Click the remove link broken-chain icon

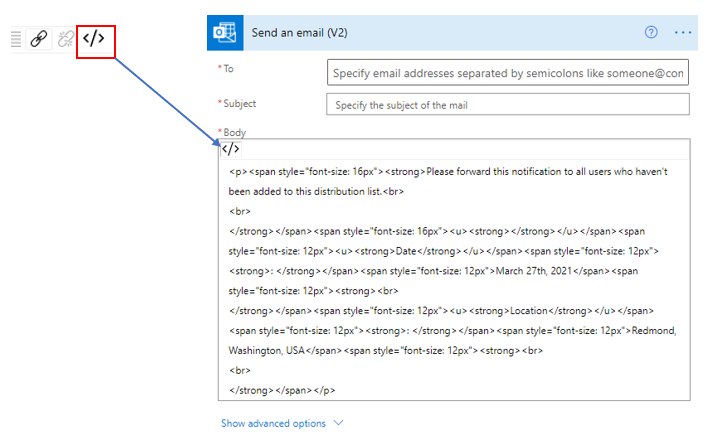(65, 39)
